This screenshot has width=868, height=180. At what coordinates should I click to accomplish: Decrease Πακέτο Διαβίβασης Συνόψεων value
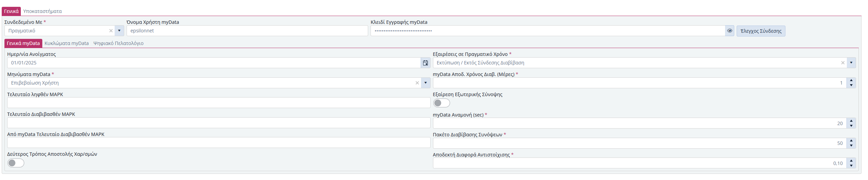pyautogui.click(x=851, y=146)
